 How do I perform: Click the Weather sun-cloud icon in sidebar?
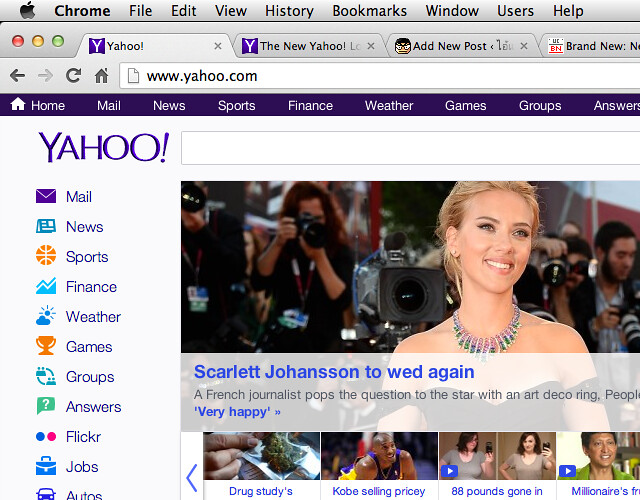pyautogui.click(x=46, y=316)
